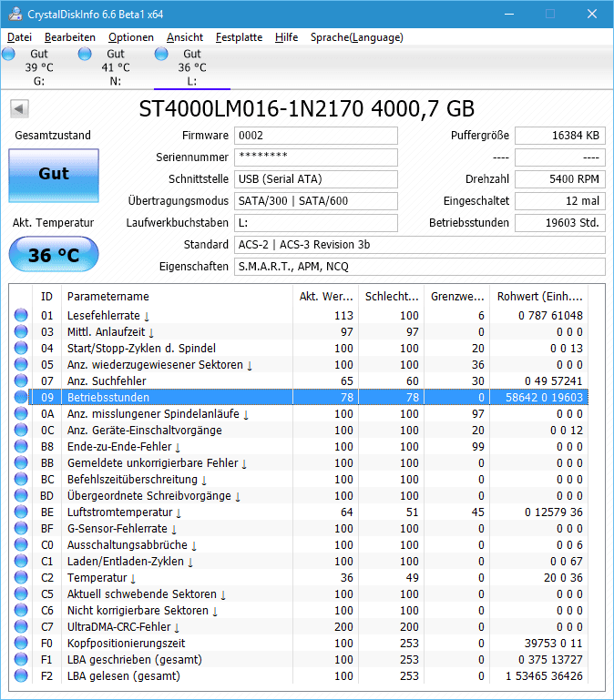Image resolution: width=614 pixels, height=700 pixels.
Task: Click the CrystalDiskInfo app icon in title bar
Action: coord(15,14)
